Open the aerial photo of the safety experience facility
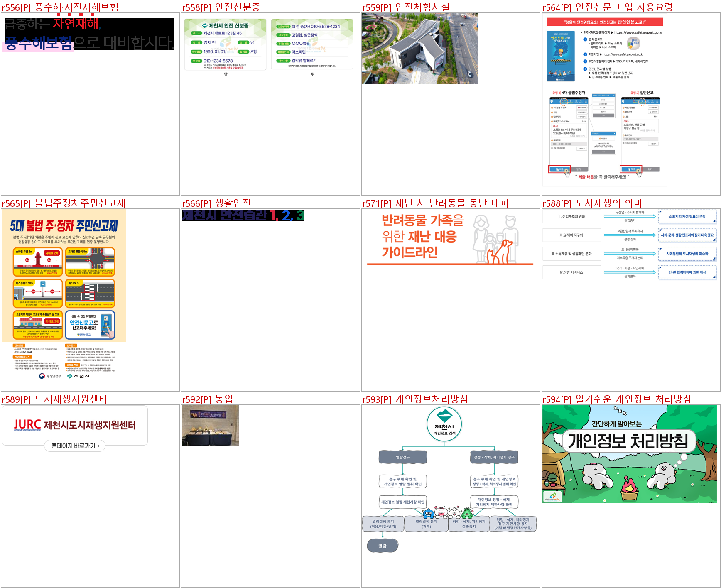This screenshot has width=721, height=588. pos(420,49)
